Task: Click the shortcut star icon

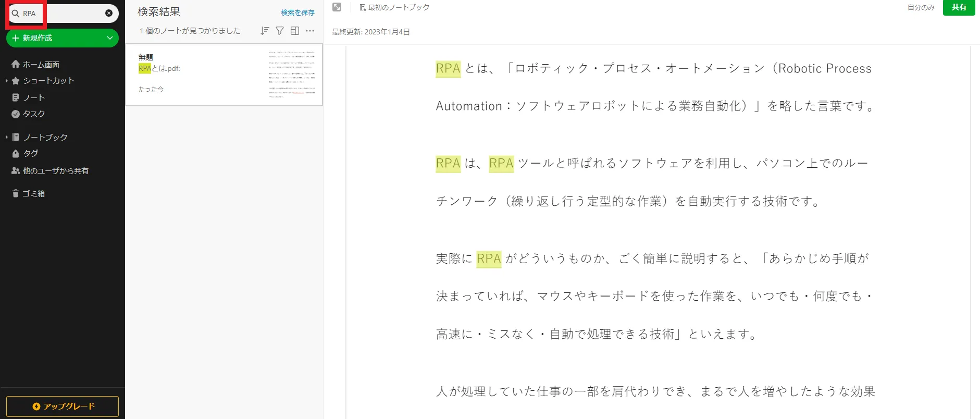Action: 16,81
